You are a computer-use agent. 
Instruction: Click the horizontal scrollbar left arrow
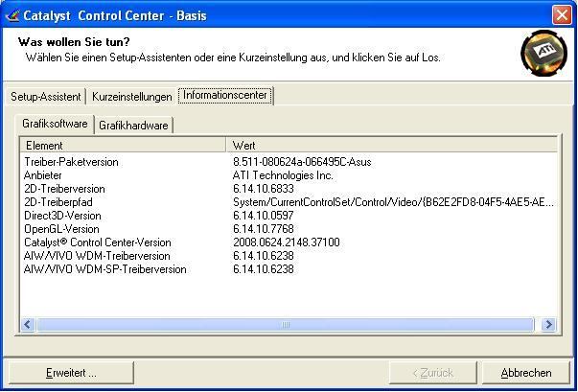[27, 324]
